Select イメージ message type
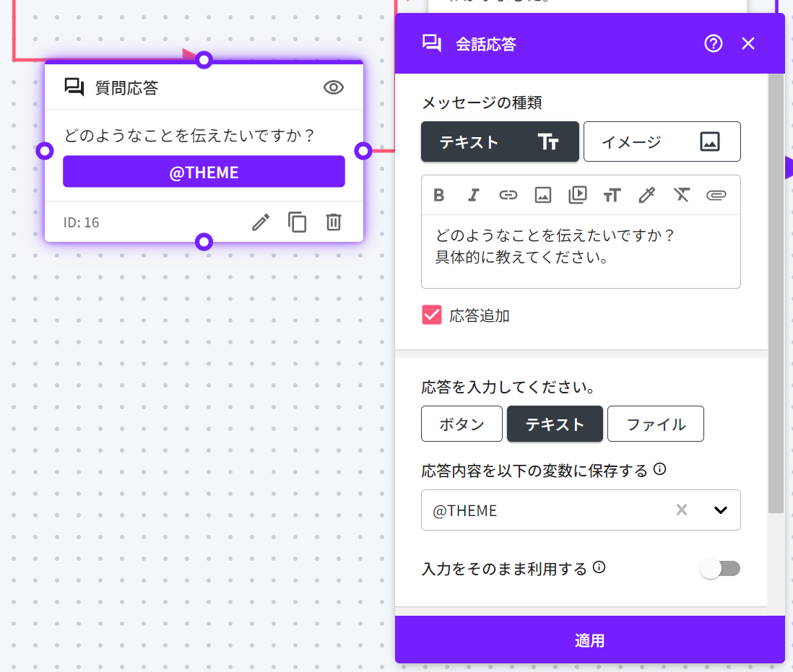This screenshot has width=793, height=672. pos(662,141)
